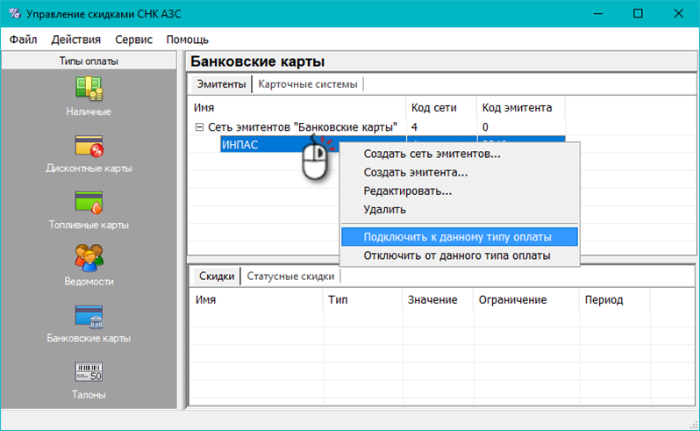
Task: Collapse the Сеть эмитентов tree node
Action: (199, 127)
